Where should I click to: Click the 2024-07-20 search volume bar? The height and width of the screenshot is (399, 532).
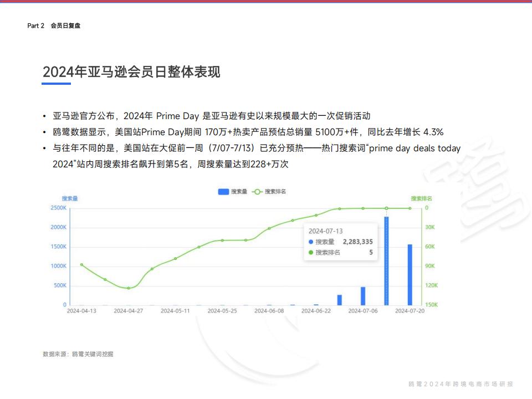[x=410, y=274]
